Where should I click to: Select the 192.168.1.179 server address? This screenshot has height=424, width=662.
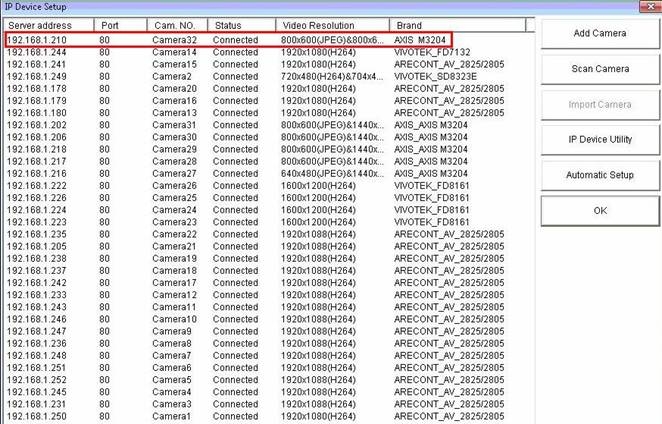pos(37,101)
